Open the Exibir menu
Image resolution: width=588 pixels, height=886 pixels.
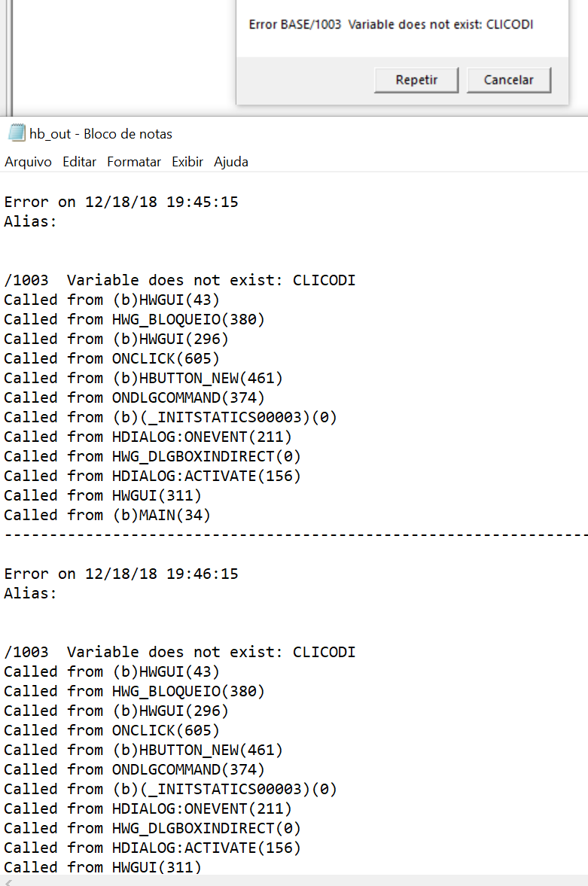point(187,162)
